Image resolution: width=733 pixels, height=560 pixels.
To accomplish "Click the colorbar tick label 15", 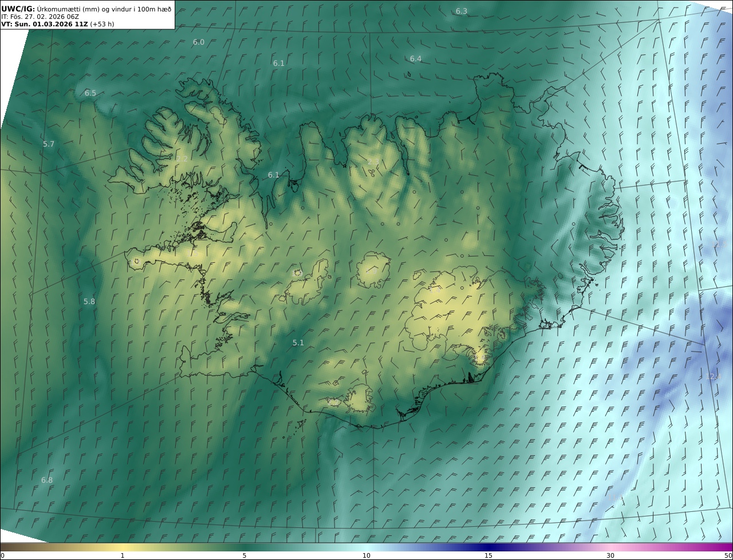I will point(488,555).
